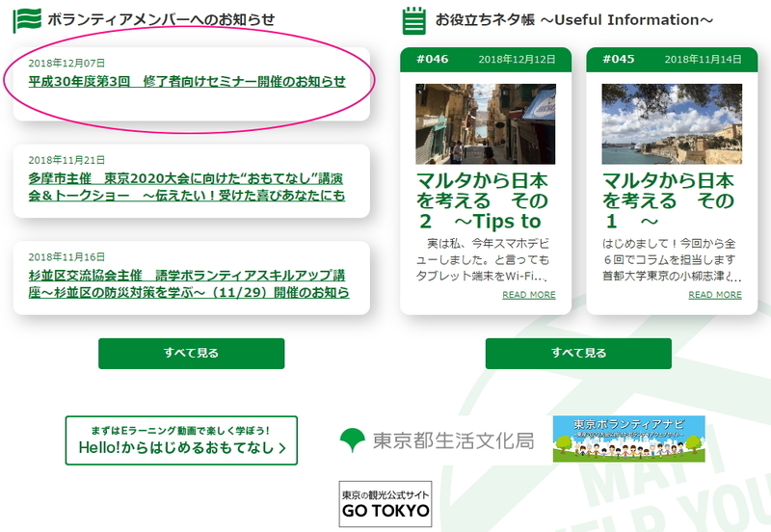Click the date 2018年11月14日 on card #045

[x=704, y=60]
